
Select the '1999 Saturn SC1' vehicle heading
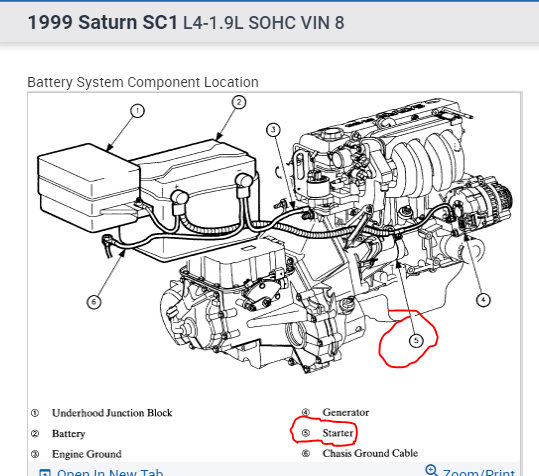(x=102, y=23)
